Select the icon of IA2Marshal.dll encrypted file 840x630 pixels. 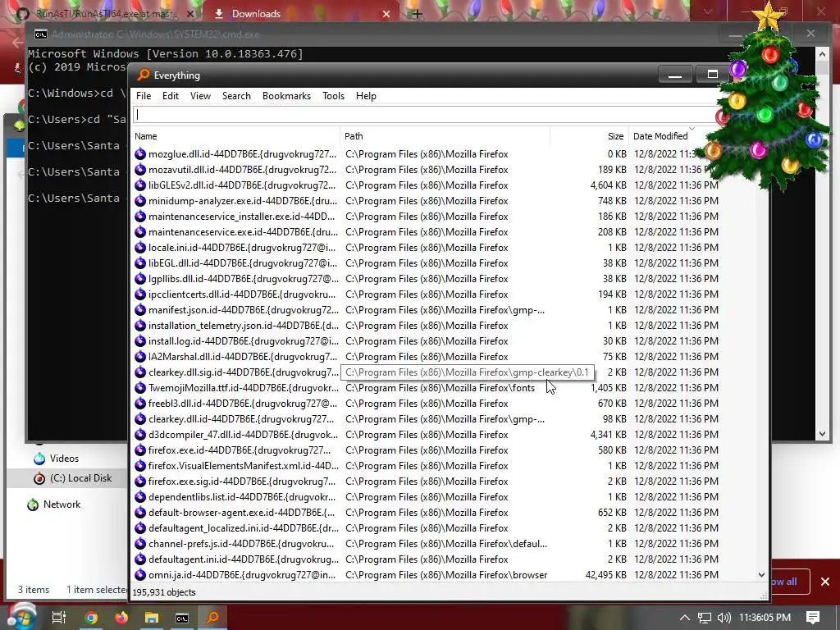pyautogui.click(x=139, y=356)
